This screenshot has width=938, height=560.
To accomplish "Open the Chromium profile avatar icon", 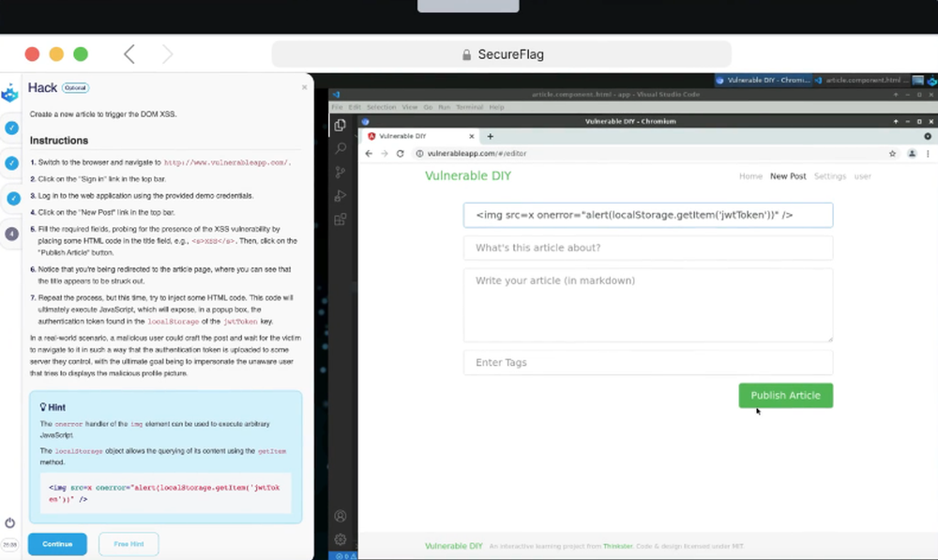I will tap(912, 154).
